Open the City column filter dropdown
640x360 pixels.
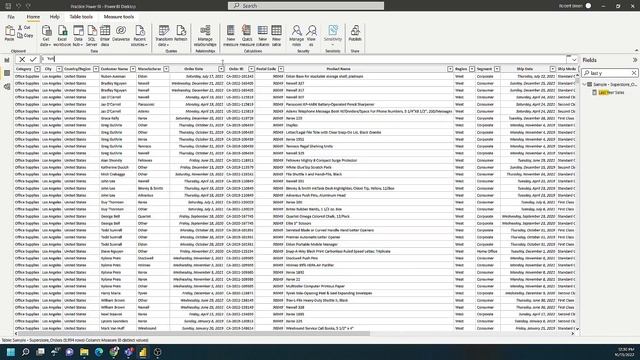click(x=59, y=69)
